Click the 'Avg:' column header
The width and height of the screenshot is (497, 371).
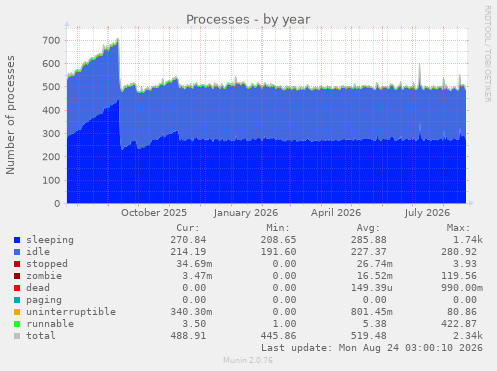tap(368, 228)
